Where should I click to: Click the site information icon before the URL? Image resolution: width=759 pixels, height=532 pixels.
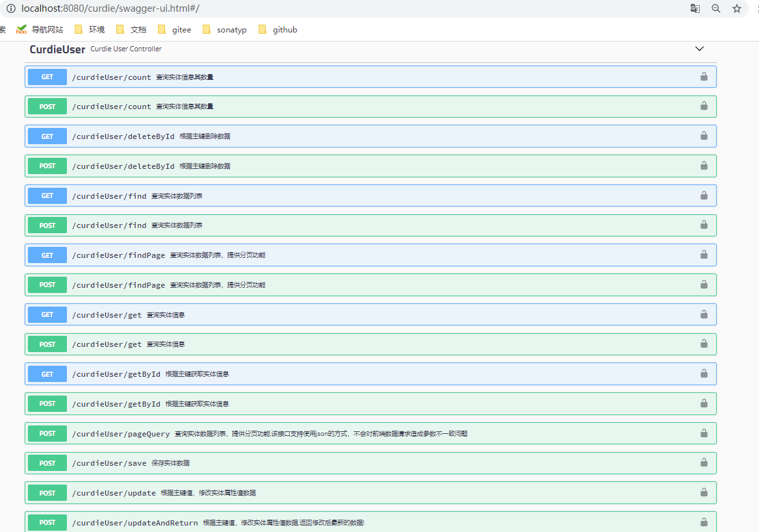coord(10,8)
